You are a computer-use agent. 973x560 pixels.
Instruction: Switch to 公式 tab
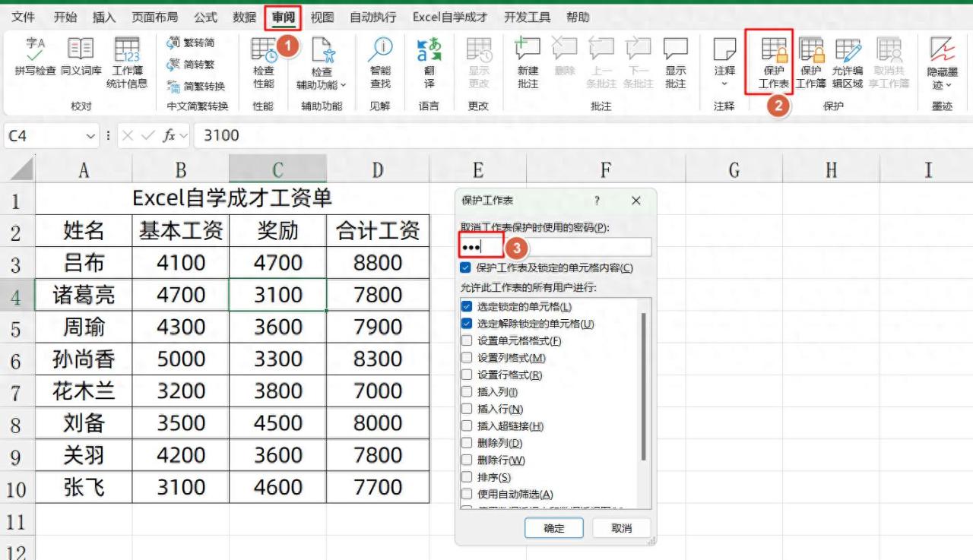pos(205,17)
